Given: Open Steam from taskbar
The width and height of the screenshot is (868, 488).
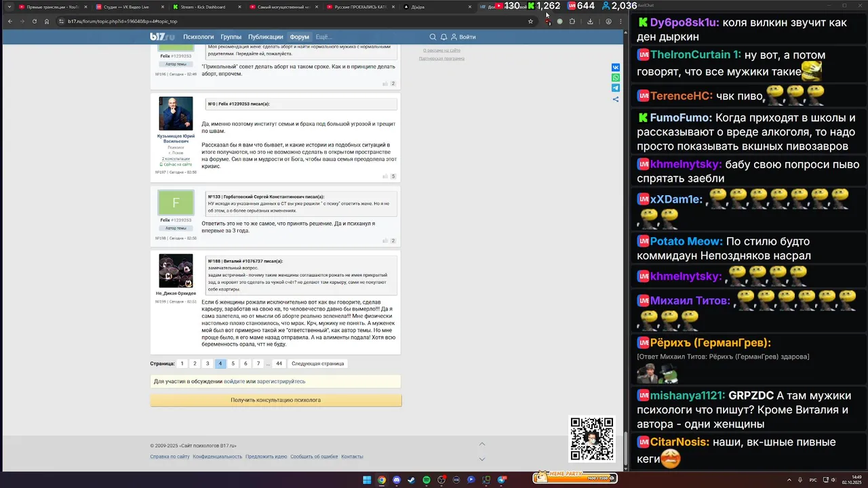Looking at the screenshot, I should pos(412,480).
